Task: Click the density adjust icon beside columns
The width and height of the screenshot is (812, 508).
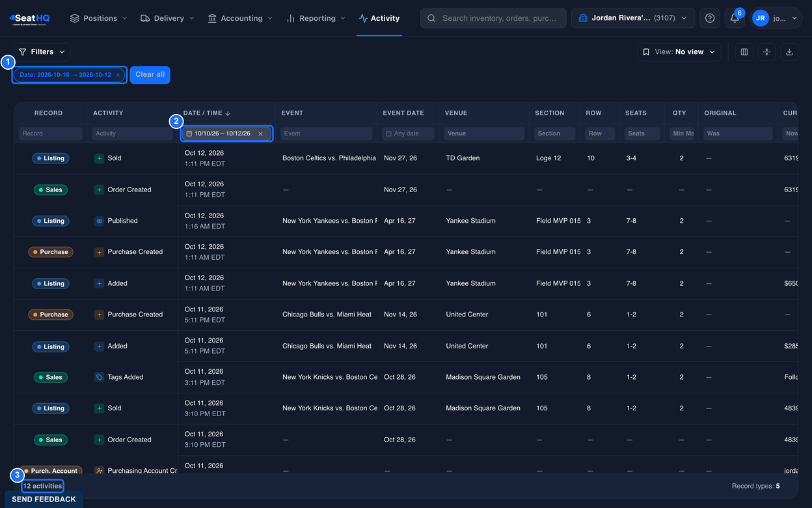Action: [x=766, y=52]
